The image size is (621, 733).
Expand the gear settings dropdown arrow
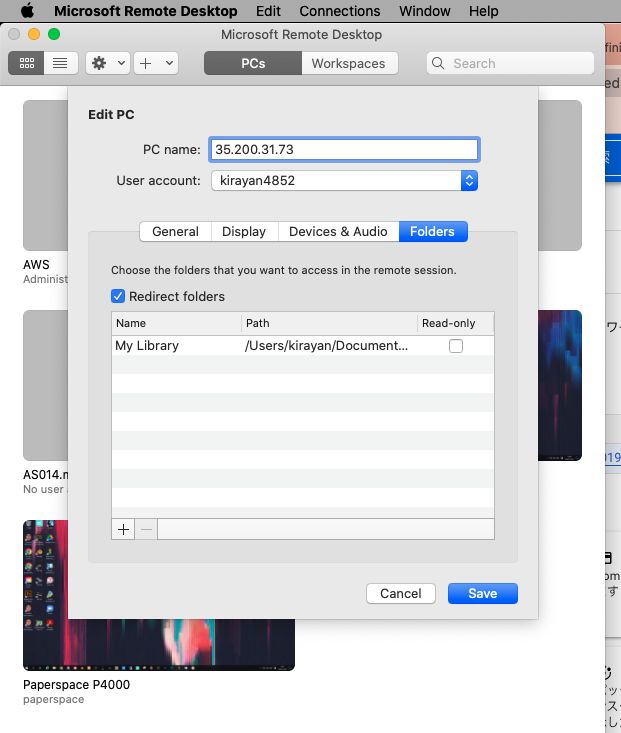121,63
